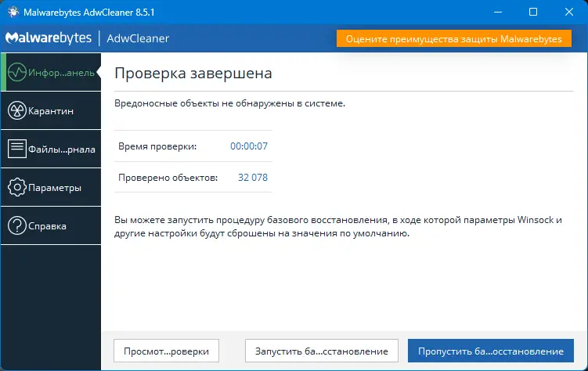
Task: Click Просмот...роверки view scan log button
Action: click(166, 351)
